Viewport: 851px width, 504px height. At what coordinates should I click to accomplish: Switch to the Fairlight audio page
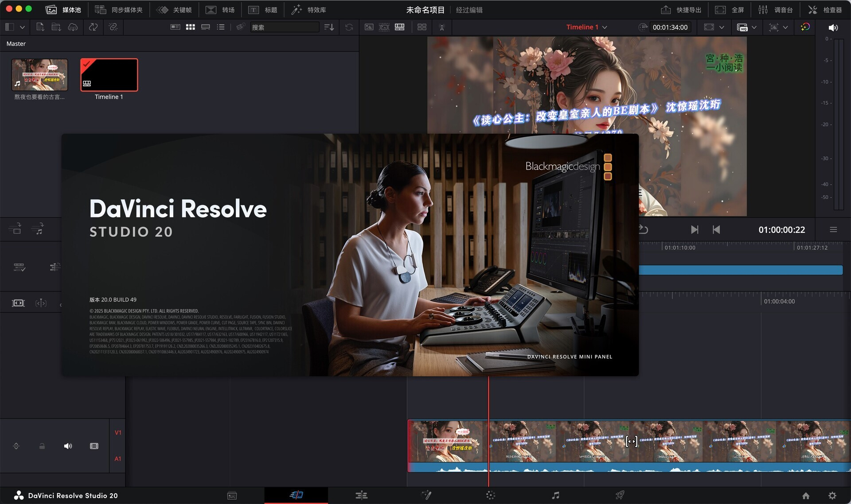pyautogui.click(x=555, y=496)
